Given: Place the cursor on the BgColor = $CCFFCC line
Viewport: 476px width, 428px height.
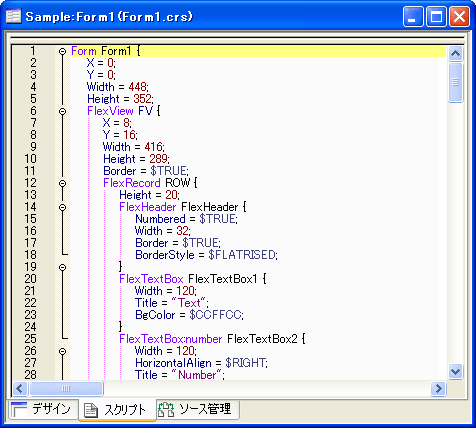Looking at the screenshot, I should tap(189, 315).
